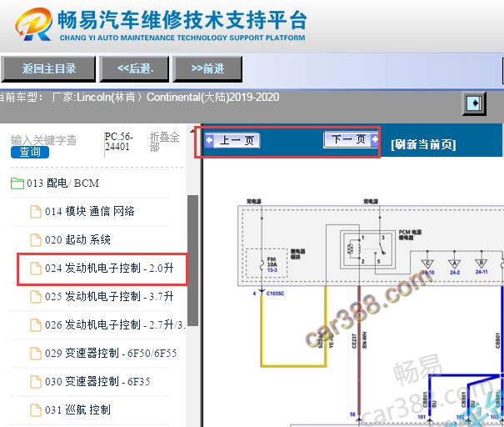
Task: Click the blue 查询 search button
Action: [30, 152]
